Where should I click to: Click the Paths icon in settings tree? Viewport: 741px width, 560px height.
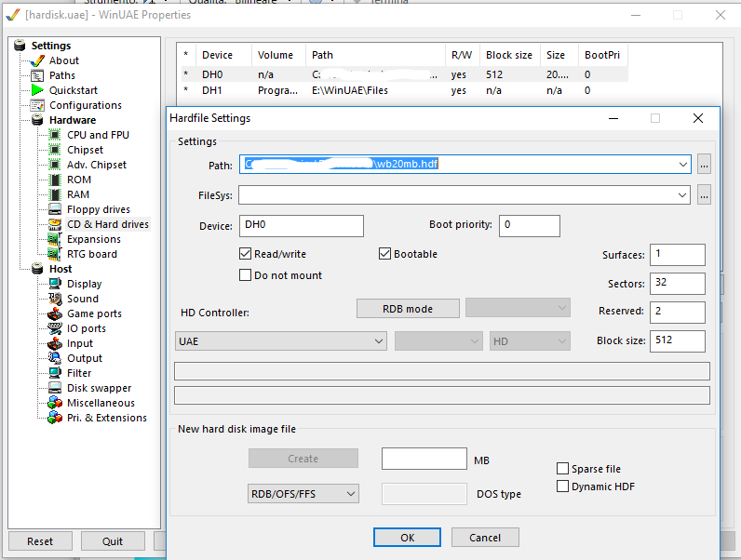click(37, 75)
